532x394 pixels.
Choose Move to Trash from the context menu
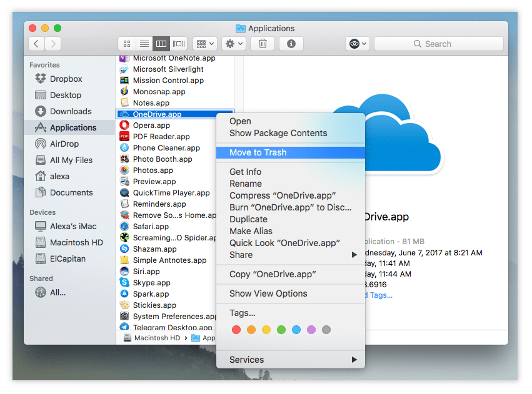pos(258,152)
